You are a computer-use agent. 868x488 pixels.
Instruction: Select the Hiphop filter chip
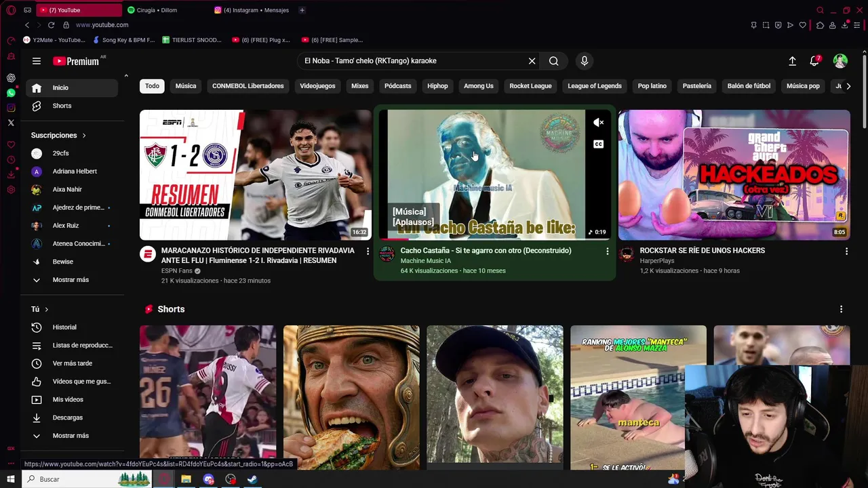pyautogui.click(x=437, y=86)
